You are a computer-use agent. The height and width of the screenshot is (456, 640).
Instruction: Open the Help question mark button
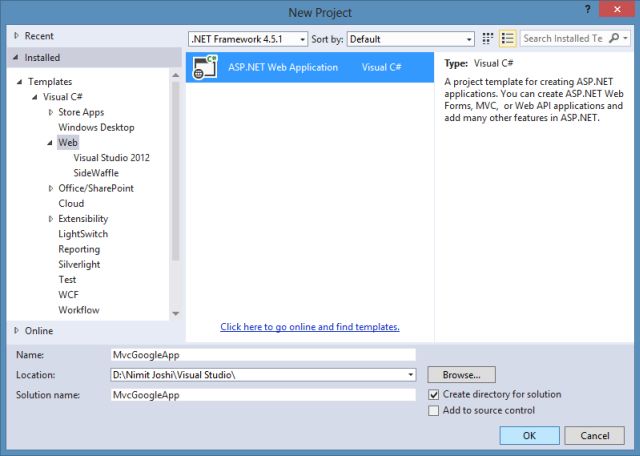click(587, 9)
